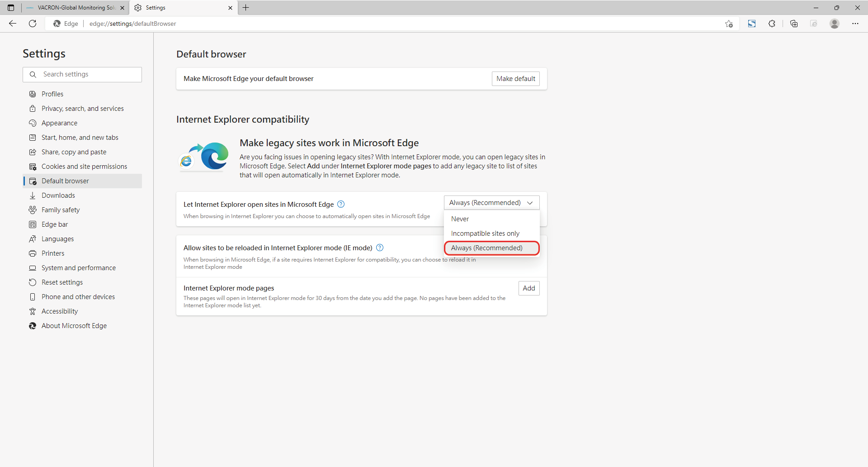The height and width of the screenshot is (467, 868).
Task: Open Share, copy and paste settings
Action: pyautogui.click(x=82, y=152)
